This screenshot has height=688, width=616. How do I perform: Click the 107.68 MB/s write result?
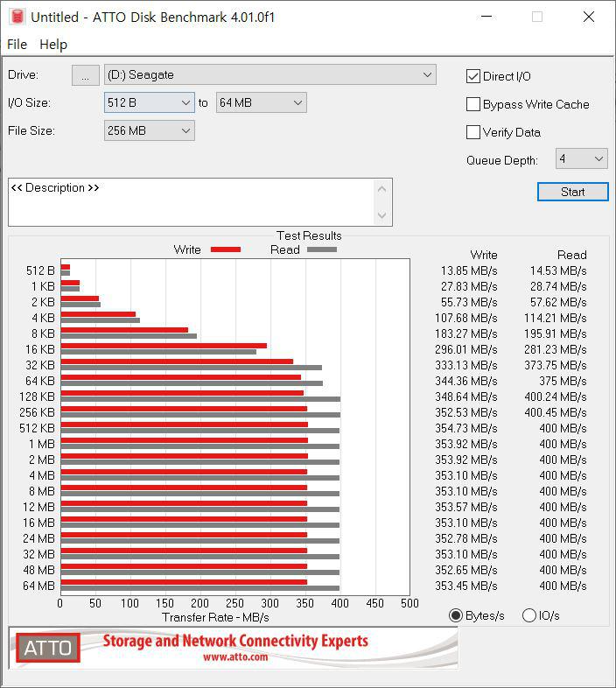466,318
